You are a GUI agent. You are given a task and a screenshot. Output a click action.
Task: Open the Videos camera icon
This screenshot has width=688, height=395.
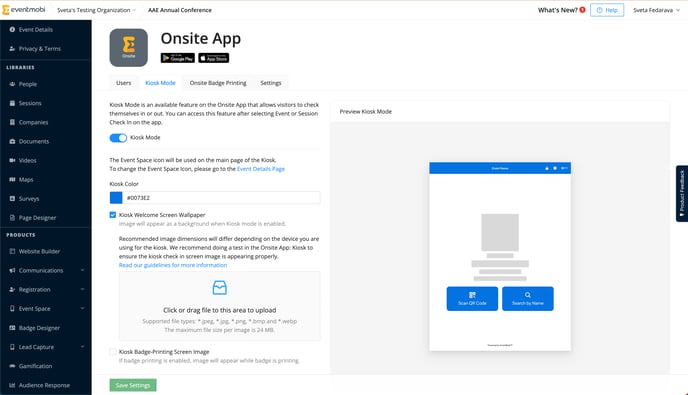12,160
